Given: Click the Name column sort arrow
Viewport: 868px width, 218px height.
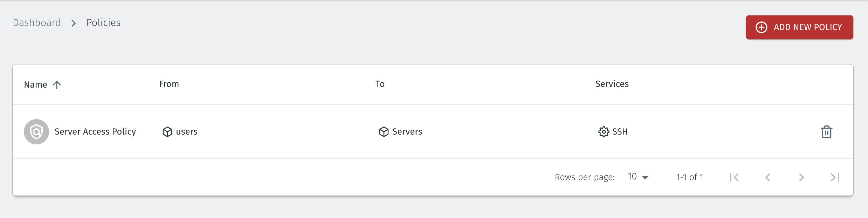Looking at the screenshot, I should tap(57, 85).
